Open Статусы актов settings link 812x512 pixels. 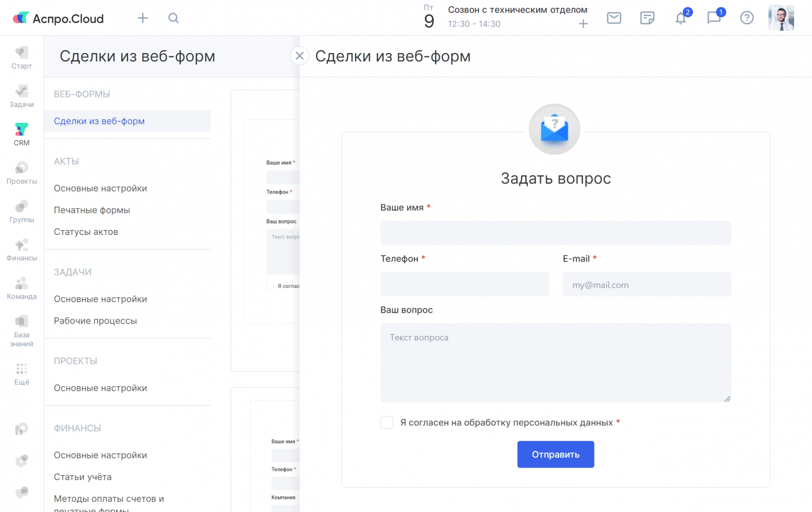86,232
